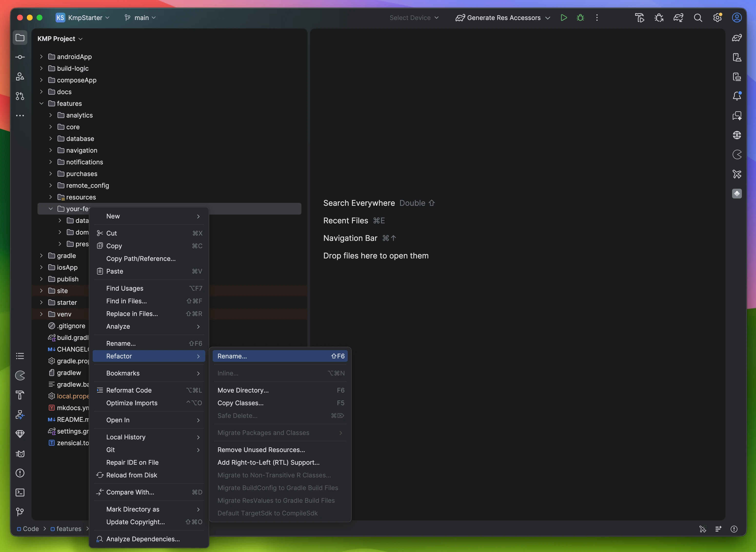Click Sync Project with Gradle Files icon
The height and width of the screenshot is (552, 756).
678,18
